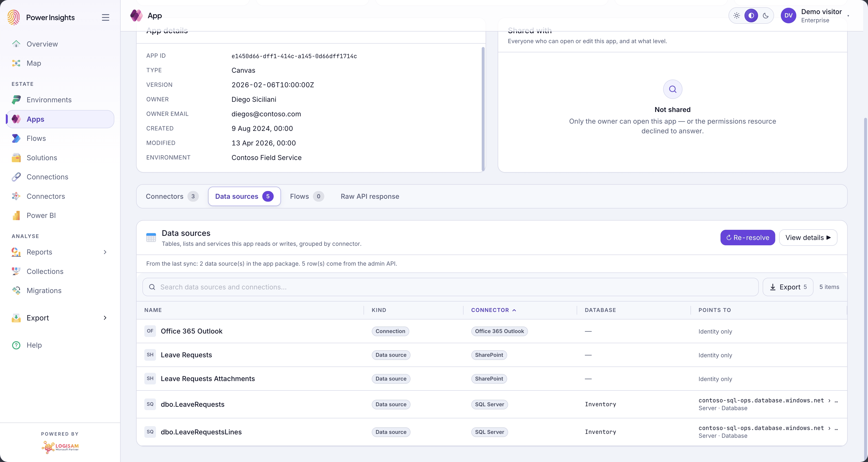This screenshot has width=868, height=462.
Task: Click the Environments sidebar icon
Action: 16,100
